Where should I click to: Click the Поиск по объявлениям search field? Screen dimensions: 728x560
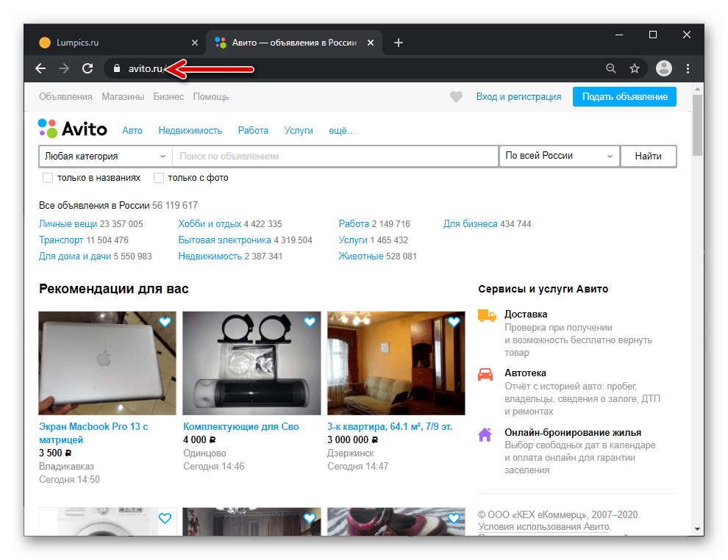click(x=335, y=157)
